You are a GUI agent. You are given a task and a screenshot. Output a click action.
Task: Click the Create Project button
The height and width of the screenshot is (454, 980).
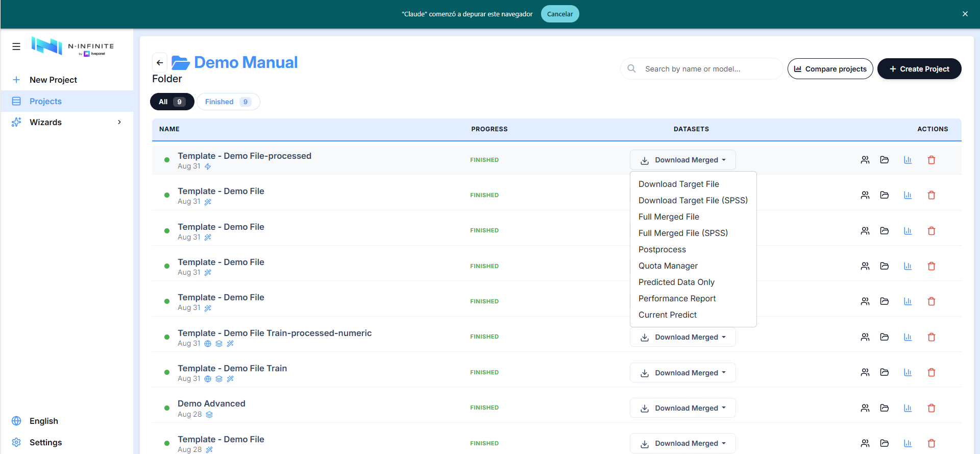(x=919, y=69)
